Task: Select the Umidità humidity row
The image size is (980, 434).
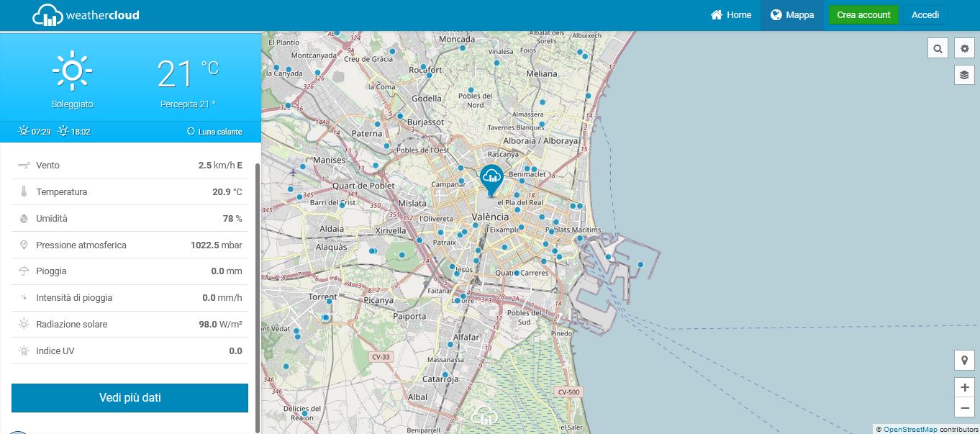Action: [x=130, y=219]
